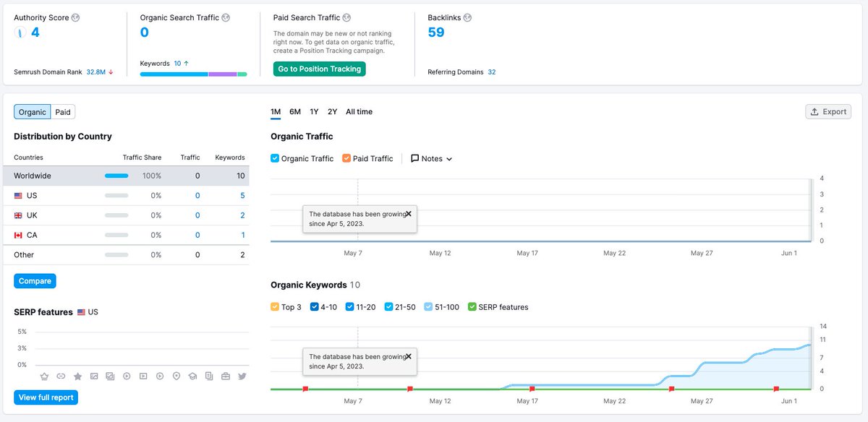Click the info icon beside Organic Search Traffic
Viewport: 868px width, 422px height.
(226, 17)
